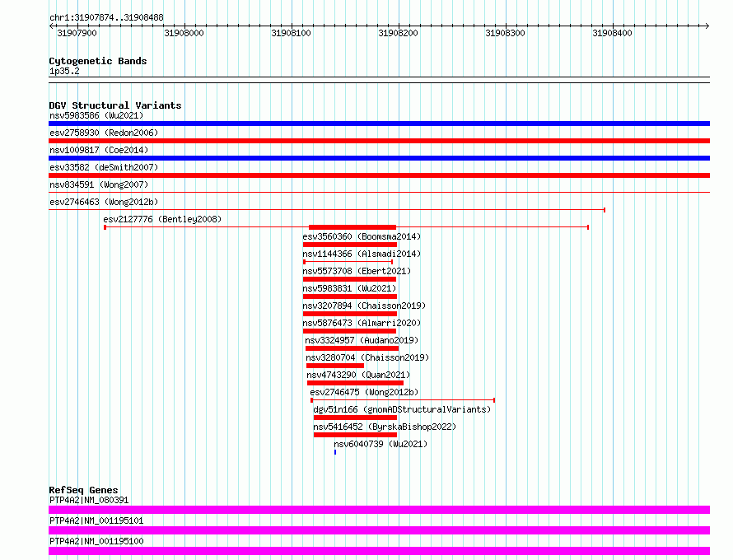Click ruler position 31908400

[613, 33]
